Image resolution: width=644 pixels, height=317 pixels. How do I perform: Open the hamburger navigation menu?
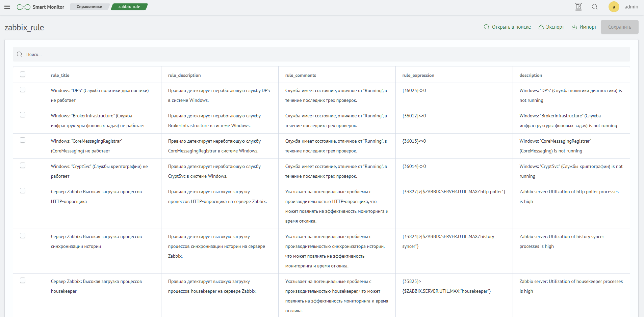(7, 7)
